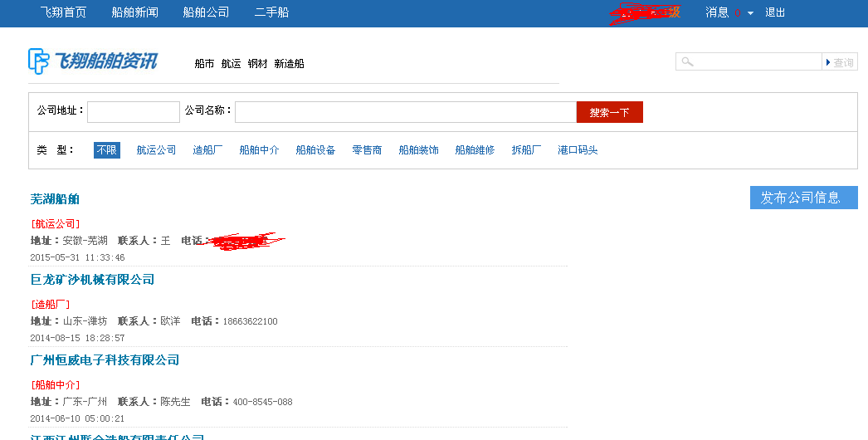Click the 退出 logout link
This screenshot has width=868, height=440.
775,12
